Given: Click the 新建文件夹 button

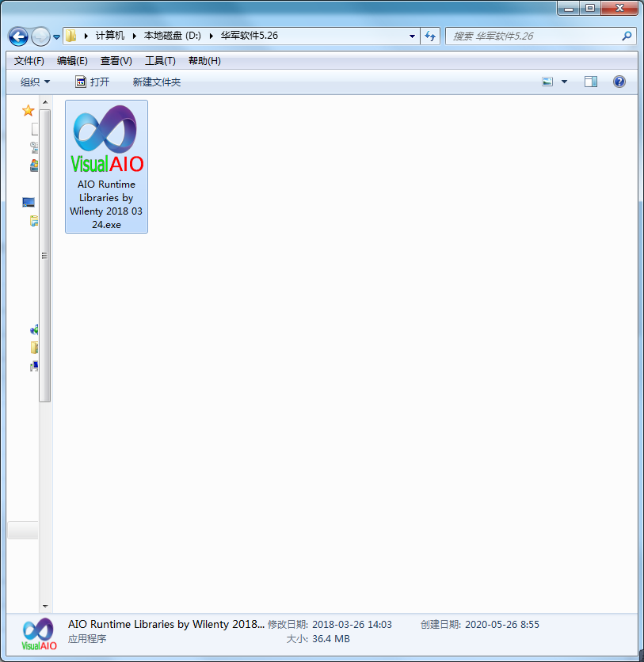Looking at the screenshot, I should point(157,82).
